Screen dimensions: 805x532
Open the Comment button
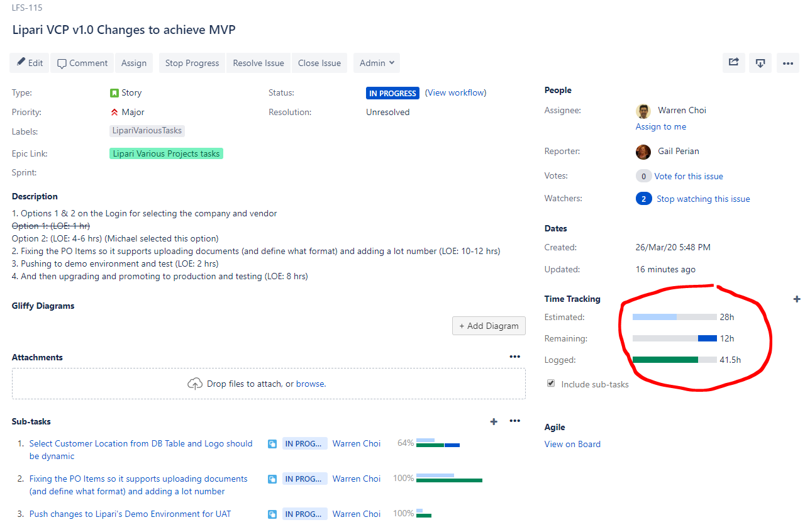pos(82,63)
